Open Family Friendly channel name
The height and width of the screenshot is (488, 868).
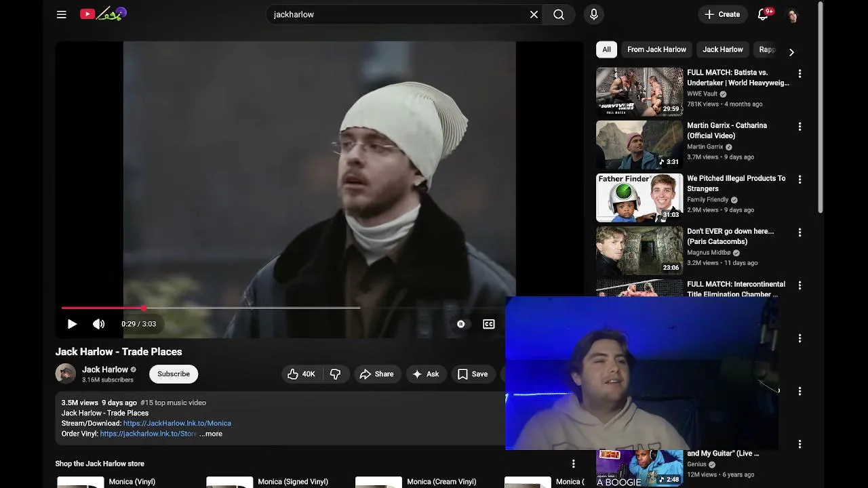(707, 200)
